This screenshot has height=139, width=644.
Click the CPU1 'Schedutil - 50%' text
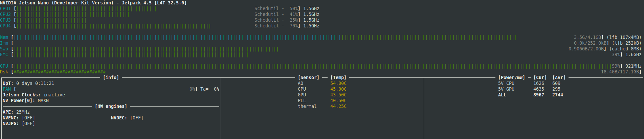[276, 9]
